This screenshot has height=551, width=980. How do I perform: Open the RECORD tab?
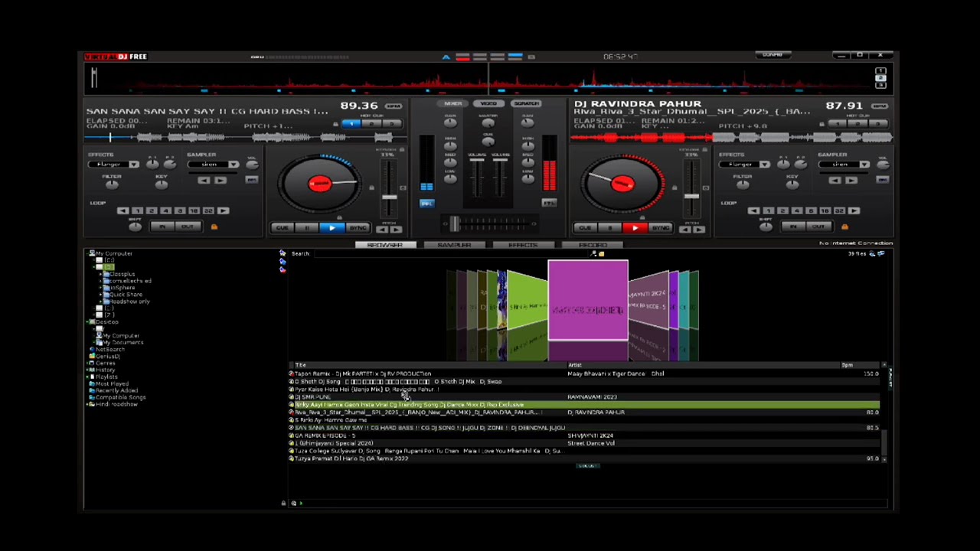point(593,245)
